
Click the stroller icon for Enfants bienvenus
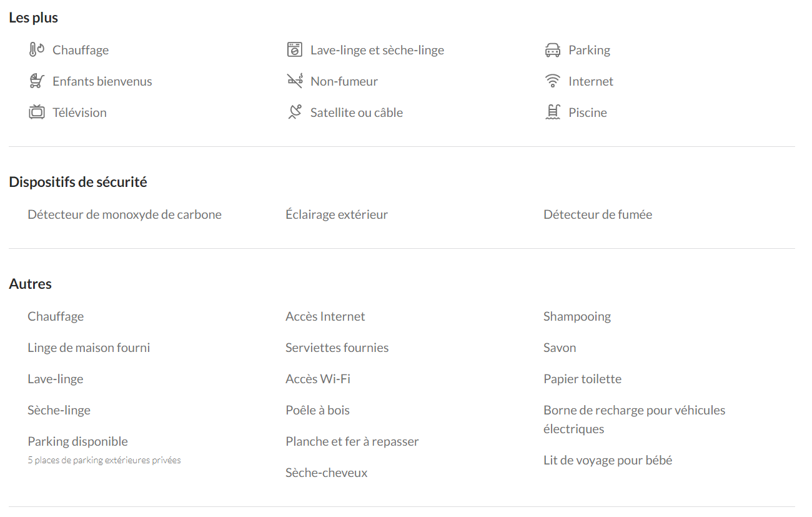(x=37, y=81)
